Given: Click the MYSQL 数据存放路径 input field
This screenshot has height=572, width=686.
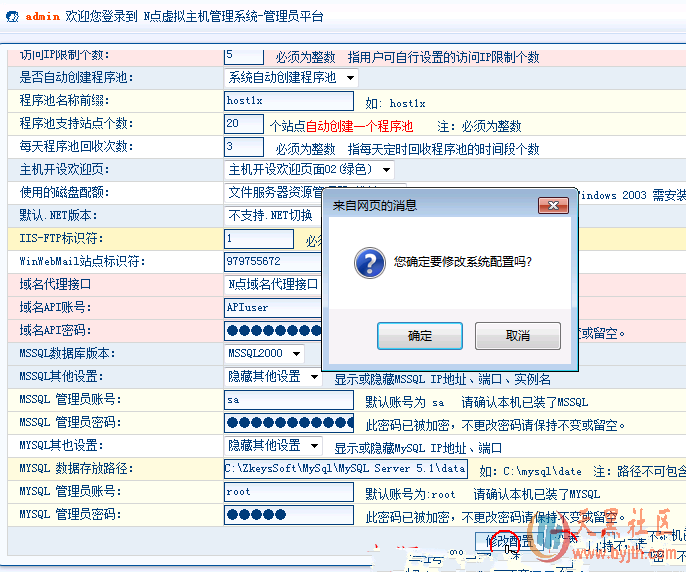Looking at the screenshot, I should point(346,468).
